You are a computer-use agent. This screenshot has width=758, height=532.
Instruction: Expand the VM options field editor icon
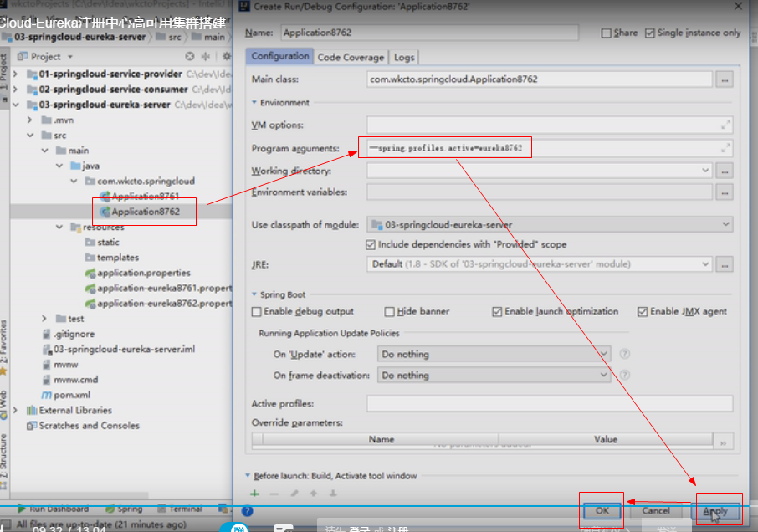(x=725, y=125)
